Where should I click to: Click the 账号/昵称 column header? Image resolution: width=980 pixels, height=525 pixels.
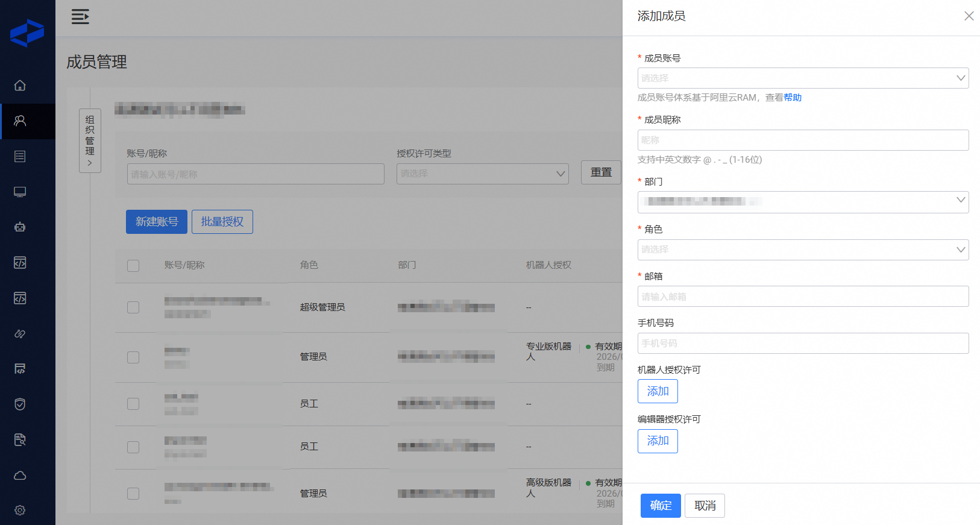pos(184,265)
